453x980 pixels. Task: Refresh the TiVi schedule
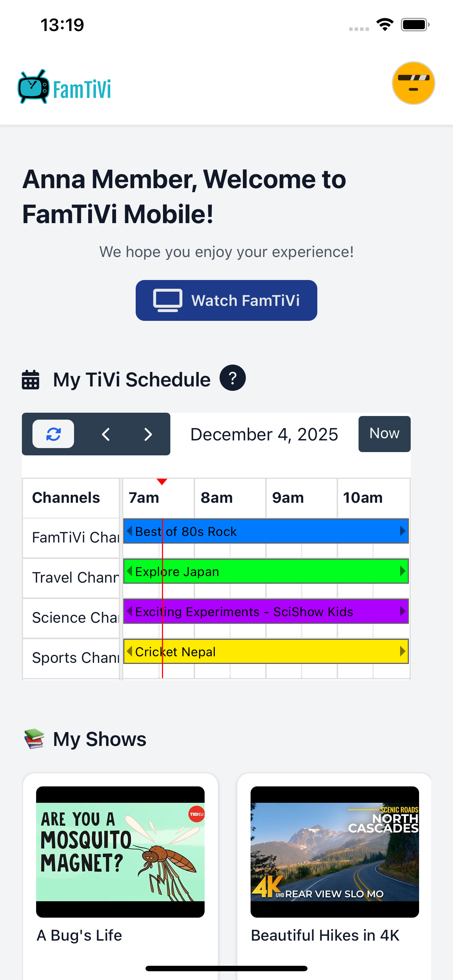[x=53, y=434]
